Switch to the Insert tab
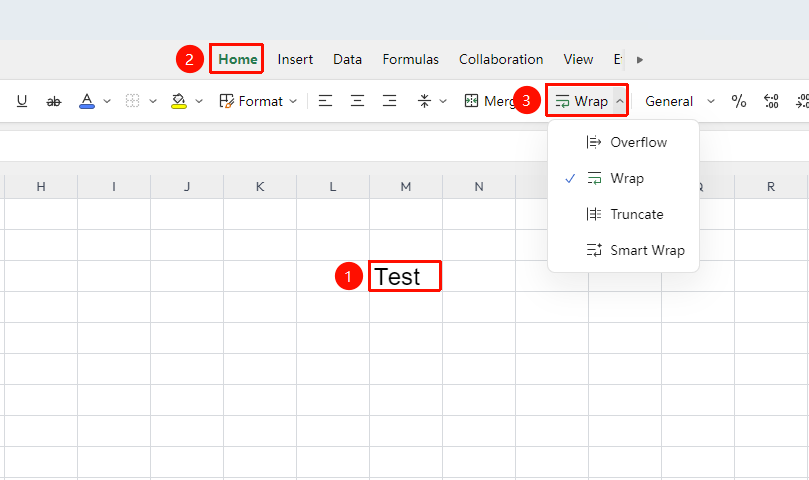Viewport: 809px width, 480px height. (295, 59)
